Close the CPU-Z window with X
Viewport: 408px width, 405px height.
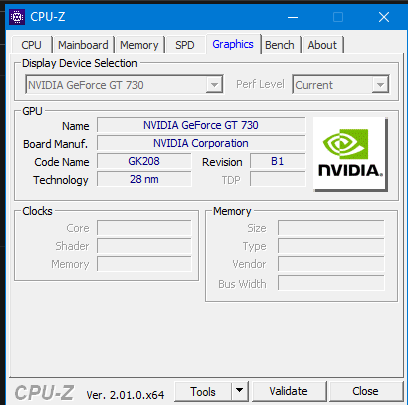tap(384, 17)
